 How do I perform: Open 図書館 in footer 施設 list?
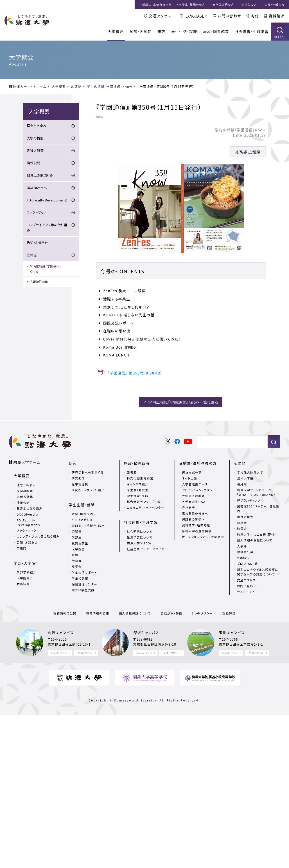pyautogui.click(x=131, y=472)
